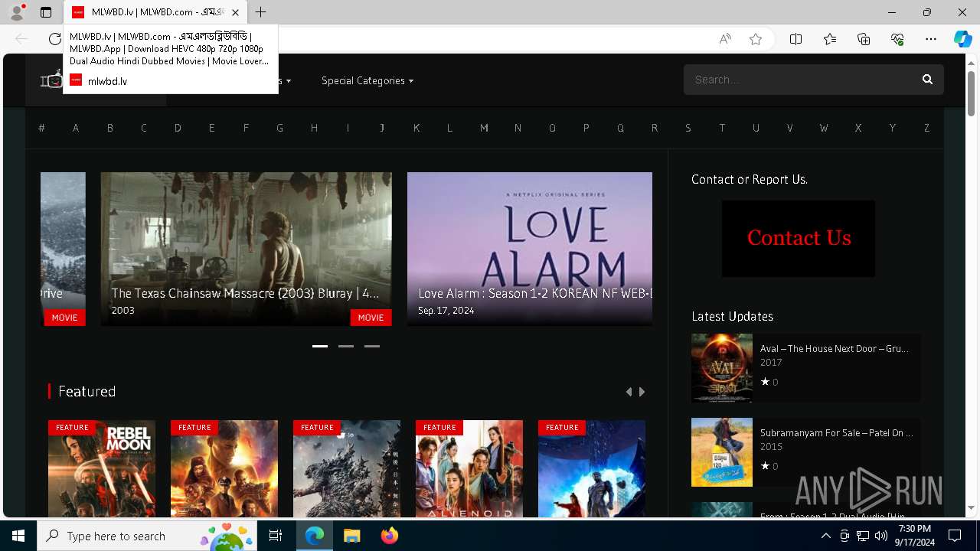Viewport: 980px width, 551px height.
Task: Open File Explorer from taskbar
Action: 351,536
